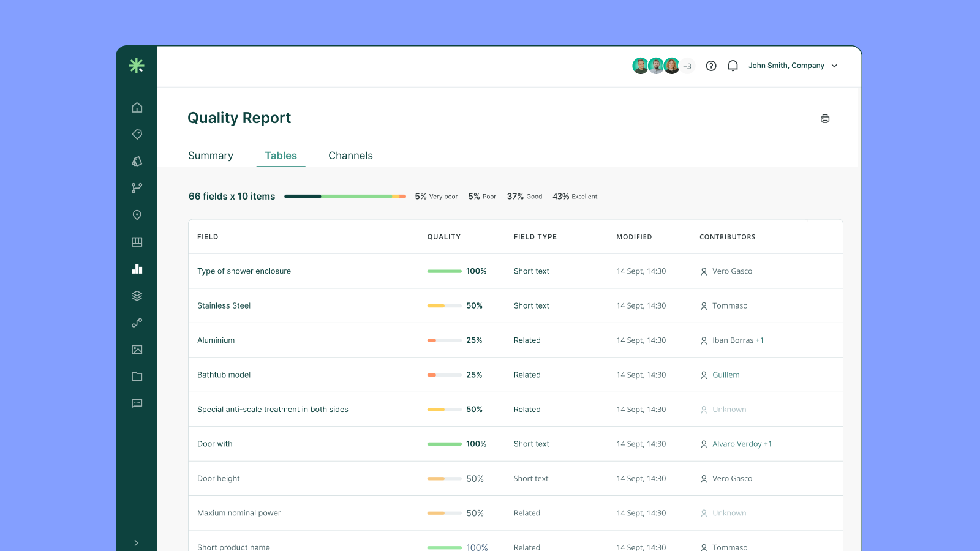Click contributor link Vero Gasco
The height and width of the screenshot is (551, 980).
click(x=733, y=271)
